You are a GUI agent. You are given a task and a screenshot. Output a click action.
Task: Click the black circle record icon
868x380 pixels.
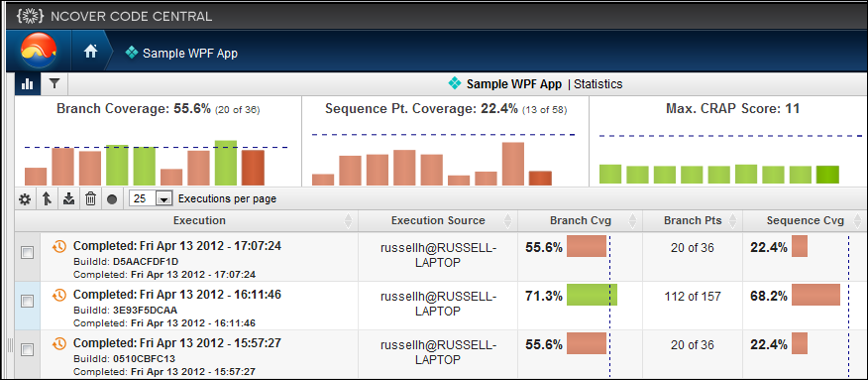[112, 198]
